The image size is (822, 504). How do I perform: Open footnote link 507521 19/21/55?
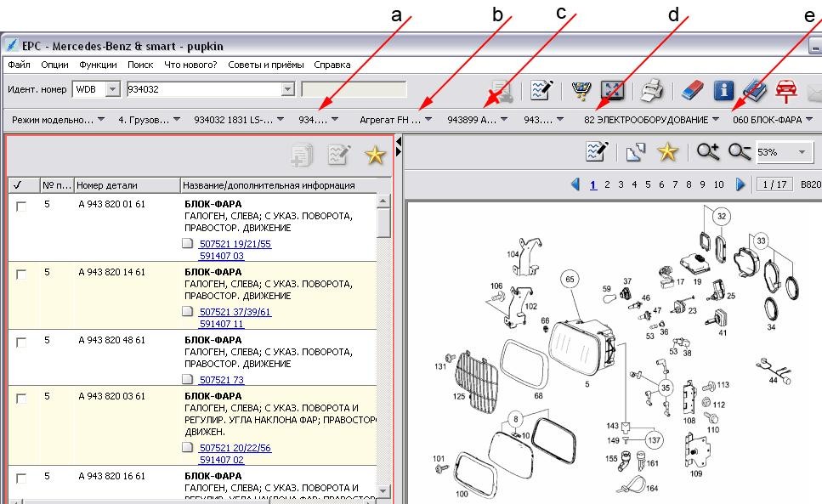coord(235,244)
